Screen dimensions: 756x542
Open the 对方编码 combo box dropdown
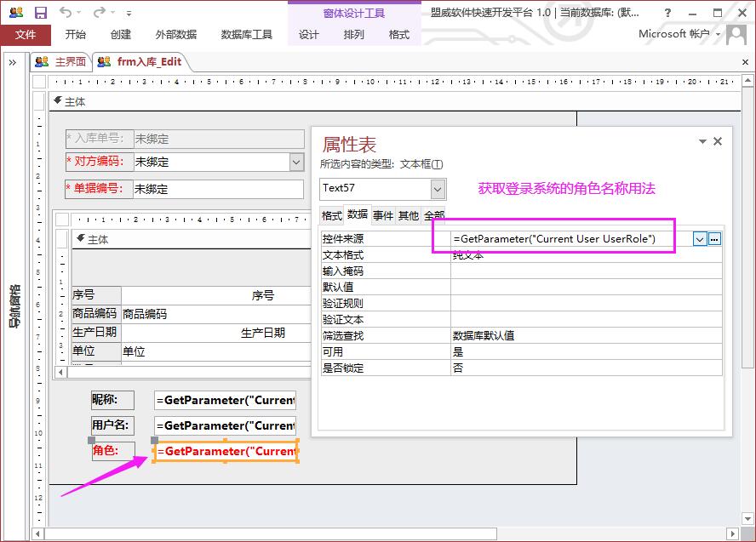point(296,162)
